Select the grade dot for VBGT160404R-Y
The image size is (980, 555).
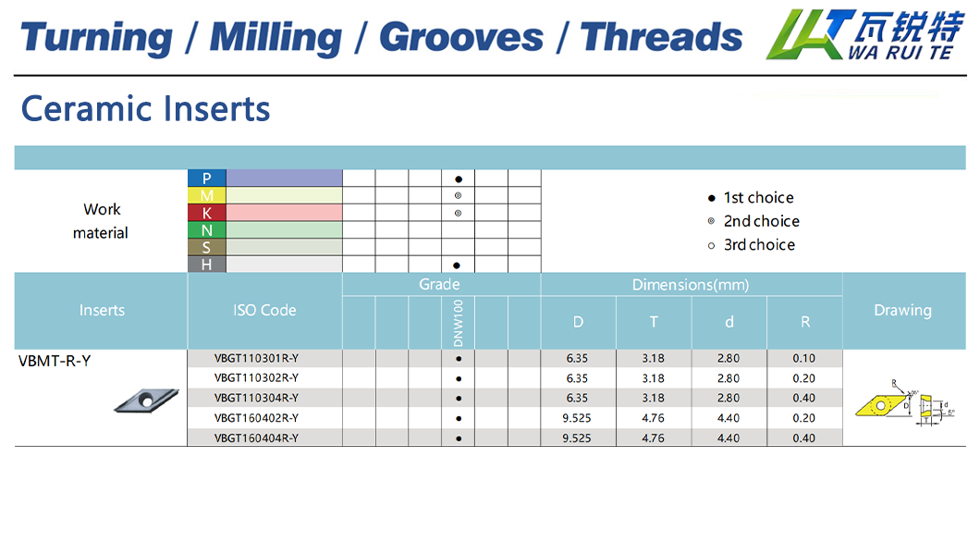(459, 438)
